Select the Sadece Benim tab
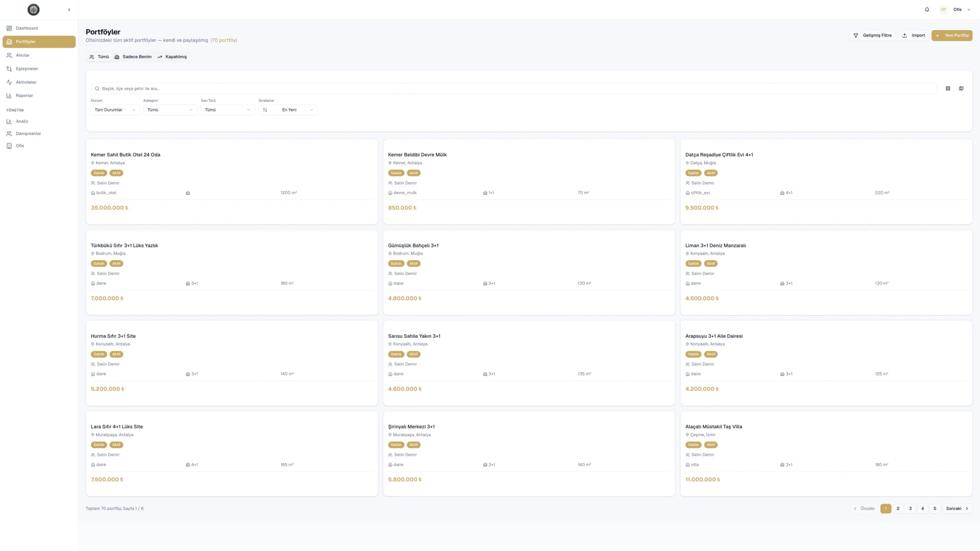The height and width of the screenshot is (551, 980). tap(133, 57)
